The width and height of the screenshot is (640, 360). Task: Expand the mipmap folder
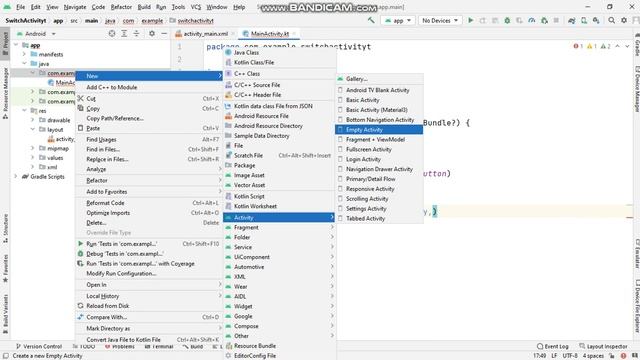(x=33, y=148)
